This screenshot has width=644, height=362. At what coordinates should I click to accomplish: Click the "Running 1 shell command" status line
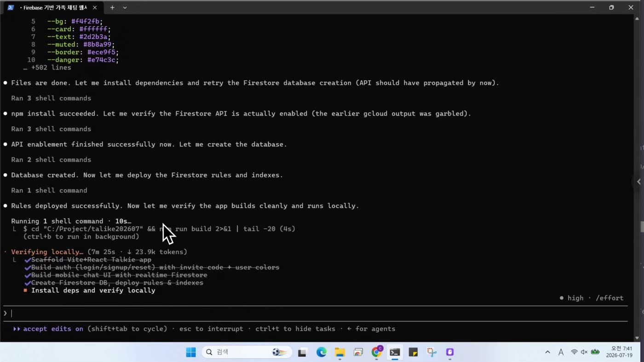coord(71,221)
